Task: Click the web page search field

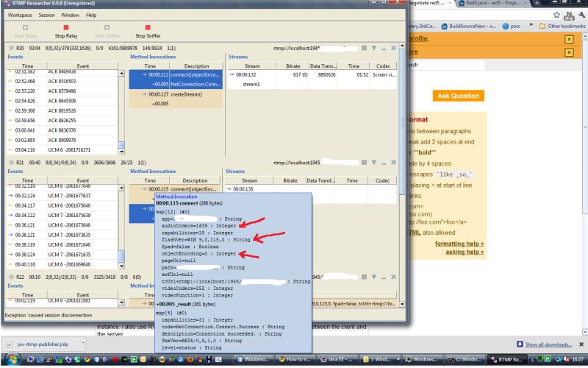Action: tap(446, 65)
